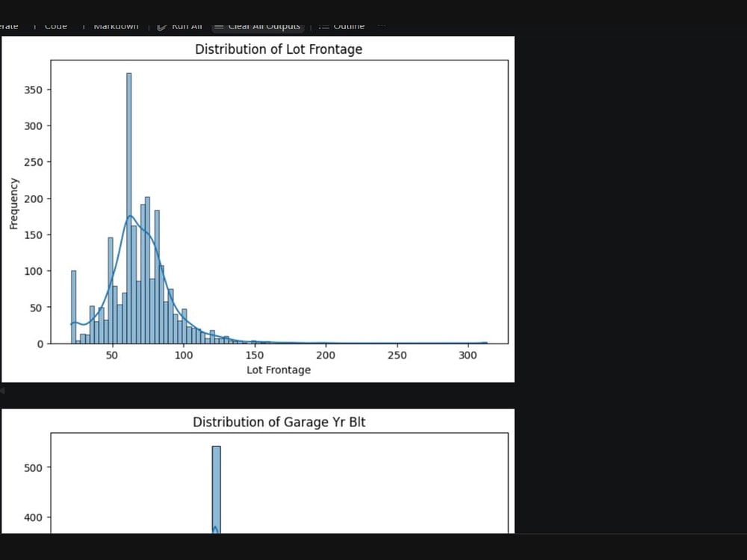Click the Run All double-arrow icon
This screenshot has height=560, width=747.
click(x=162, y=27)
